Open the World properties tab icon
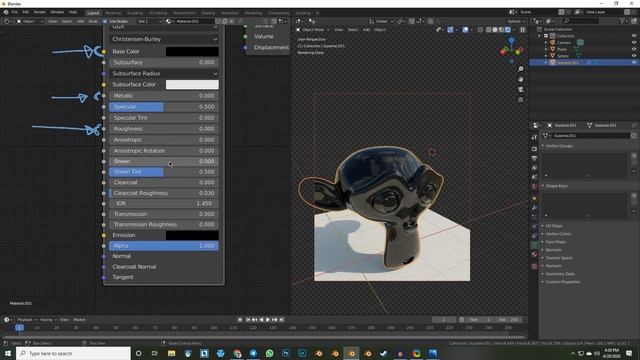Screen dimensions: 640x360 pyautogui.click(x=534, y=187)
